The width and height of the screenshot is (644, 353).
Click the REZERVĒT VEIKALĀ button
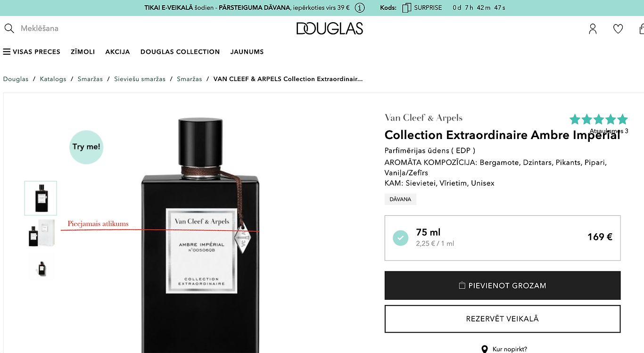pos(503,319)
